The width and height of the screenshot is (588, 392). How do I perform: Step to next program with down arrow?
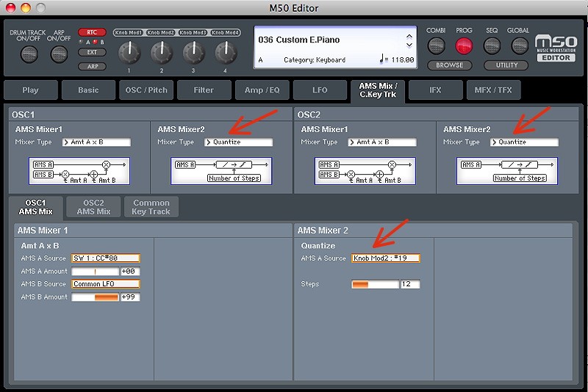[x=409, y=45]
